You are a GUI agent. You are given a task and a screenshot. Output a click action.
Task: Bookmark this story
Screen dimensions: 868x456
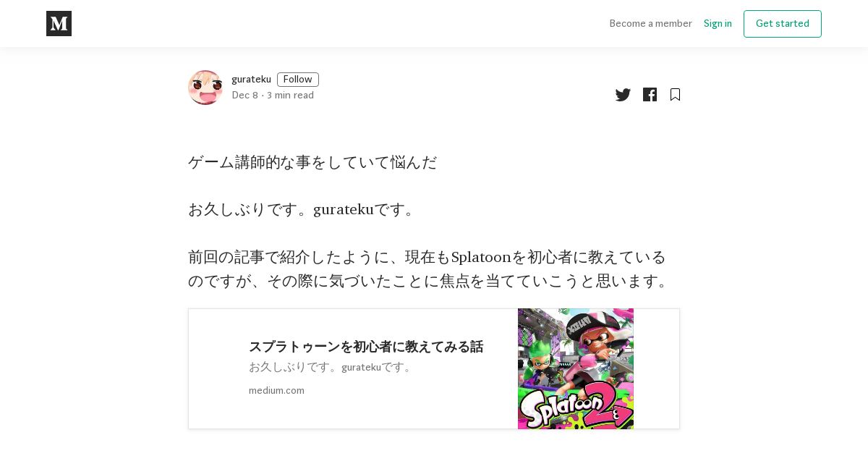point(675,95)
